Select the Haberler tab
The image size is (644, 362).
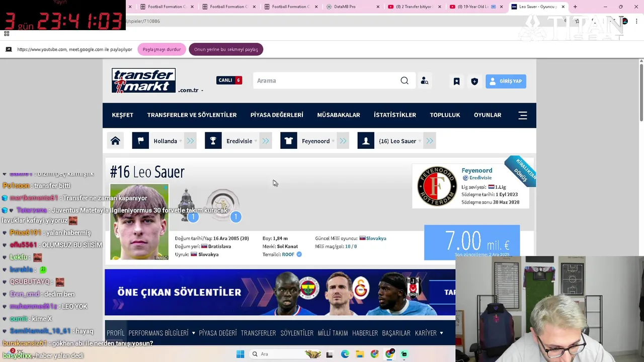pyautogui.click(x=365, y=333)
